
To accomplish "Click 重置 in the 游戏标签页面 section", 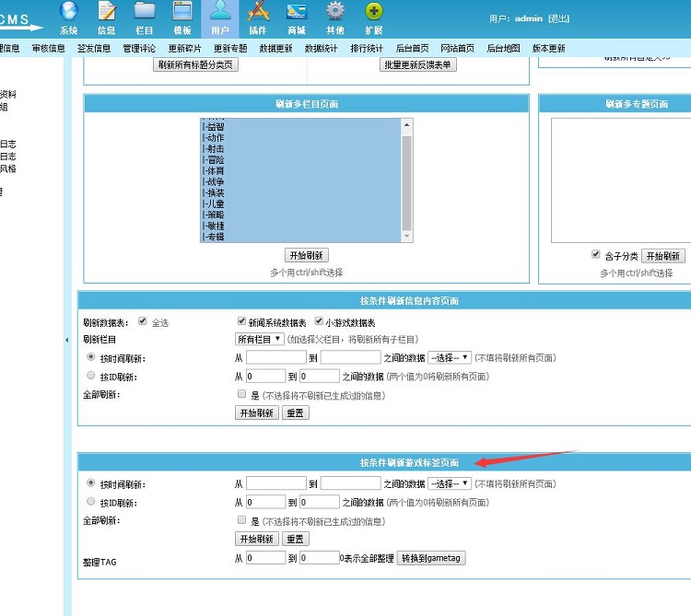I will point(295,539).
